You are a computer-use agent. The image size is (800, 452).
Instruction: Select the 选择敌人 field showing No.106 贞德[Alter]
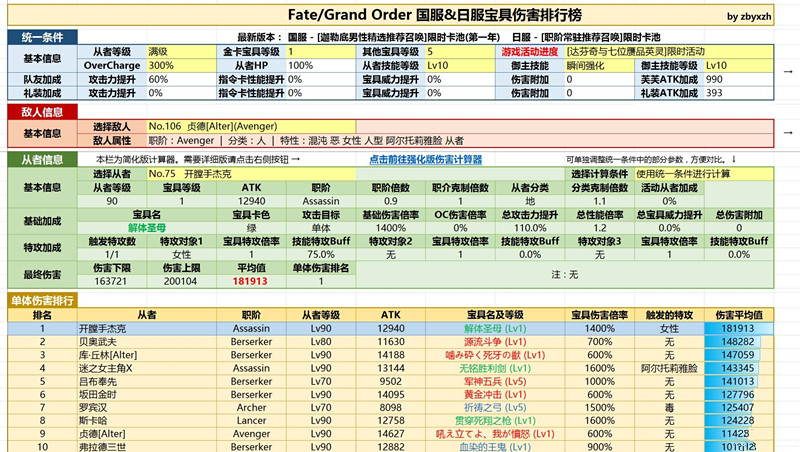pyautogui.click(x=252, y=126)
